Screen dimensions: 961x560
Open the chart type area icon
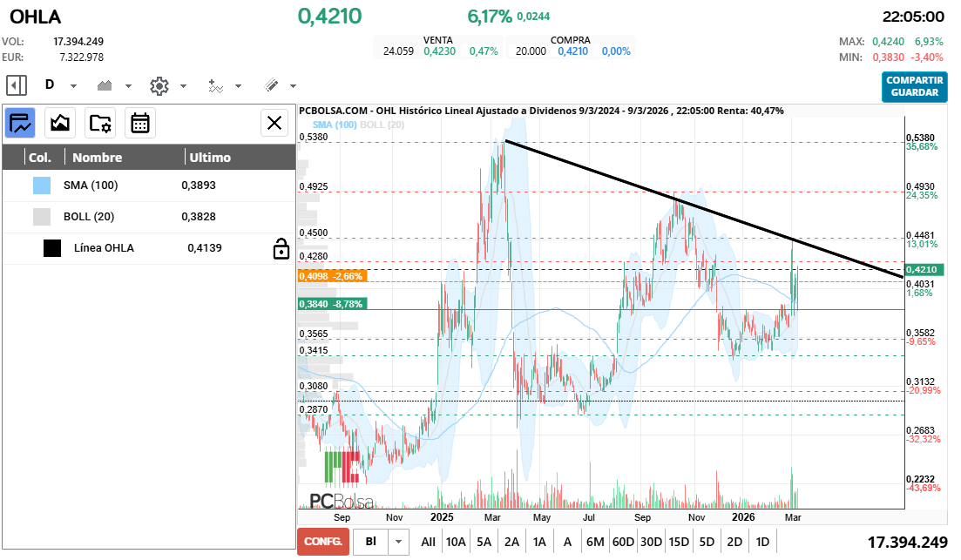[105, 85]
